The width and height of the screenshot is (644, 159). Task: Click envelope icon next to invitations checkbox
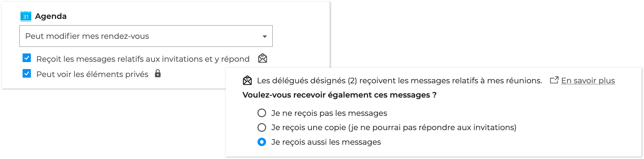[x=262, y=58]
